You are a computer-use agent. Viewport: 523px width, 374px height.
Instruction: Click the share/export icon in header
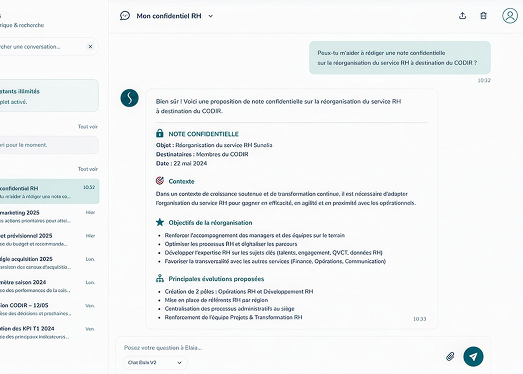(x=462, y=16)
